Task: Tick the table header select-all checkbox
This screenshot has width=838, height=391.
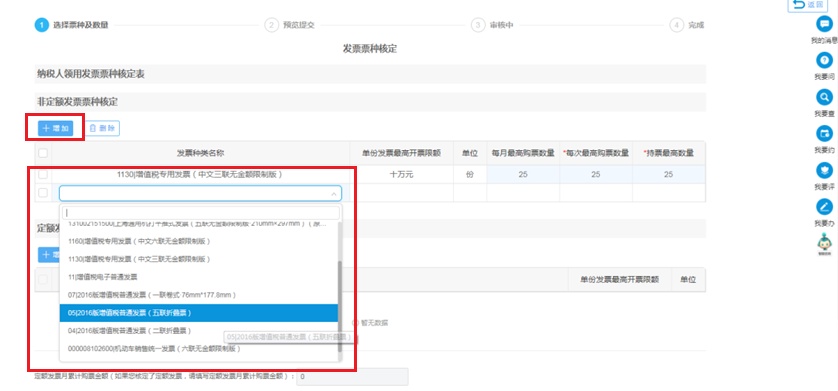Action: point(43,153)
